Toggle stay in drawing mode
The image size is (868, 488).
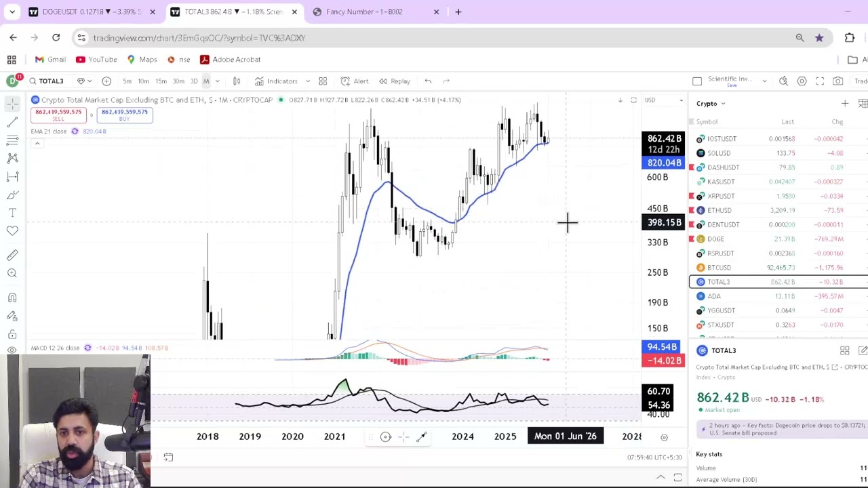(12, 316)
